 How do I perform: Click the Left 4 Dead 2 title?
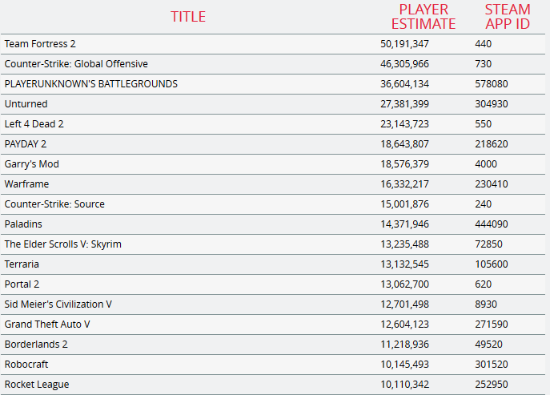[x=34, y=124]
